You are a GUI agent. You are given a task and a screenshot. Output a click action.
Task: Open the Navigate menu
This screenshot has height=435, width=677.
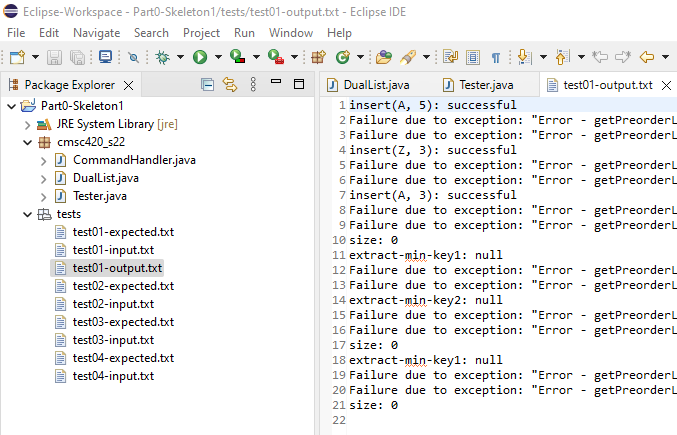click(97, 33)
